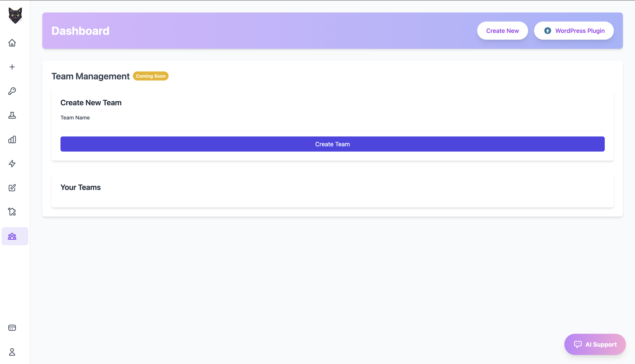
Task: Click the Your Teams heading
Action: (x=81, y=187)
